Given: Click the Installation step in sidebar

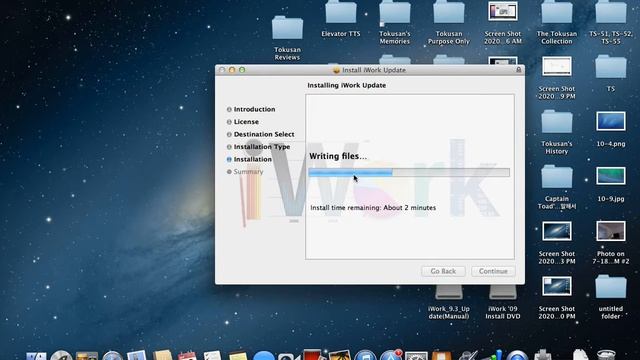Looking at the screenshot, I should pyautogui.click(x=253, y=159).
